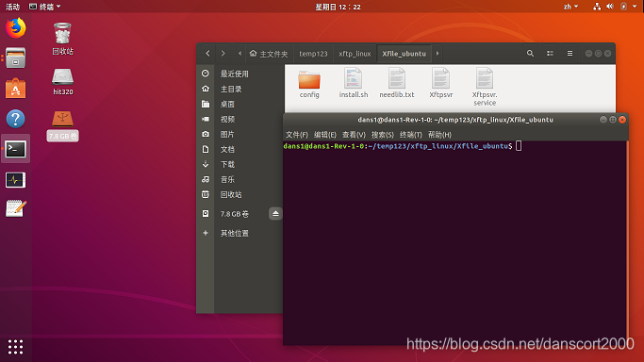This screenshot has width=644, height=362.
Task: Open 主目录 in sidebar
Action: coord(240,89)
